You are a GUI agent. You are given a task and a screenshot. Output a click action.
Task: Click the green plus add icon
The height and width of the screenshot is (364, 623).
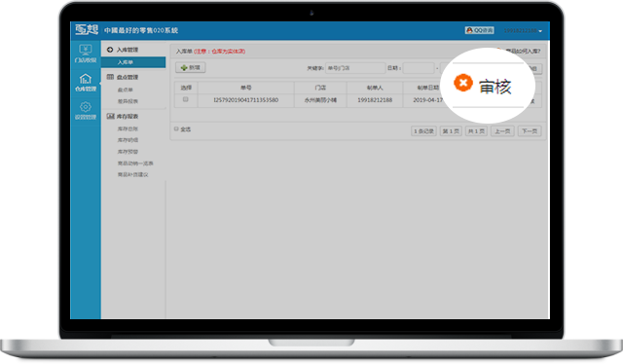click(184, 68)
